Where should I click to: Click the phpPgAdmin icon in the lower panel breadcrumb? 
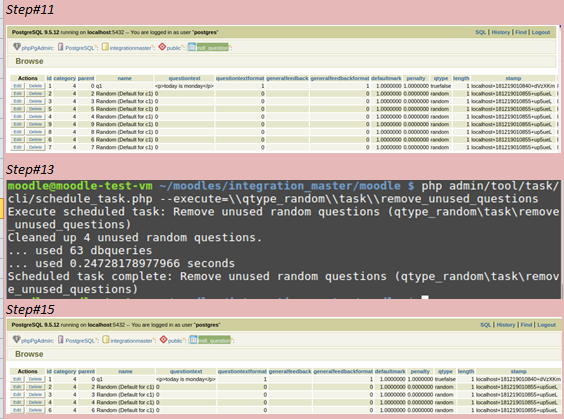pos(17,340)
